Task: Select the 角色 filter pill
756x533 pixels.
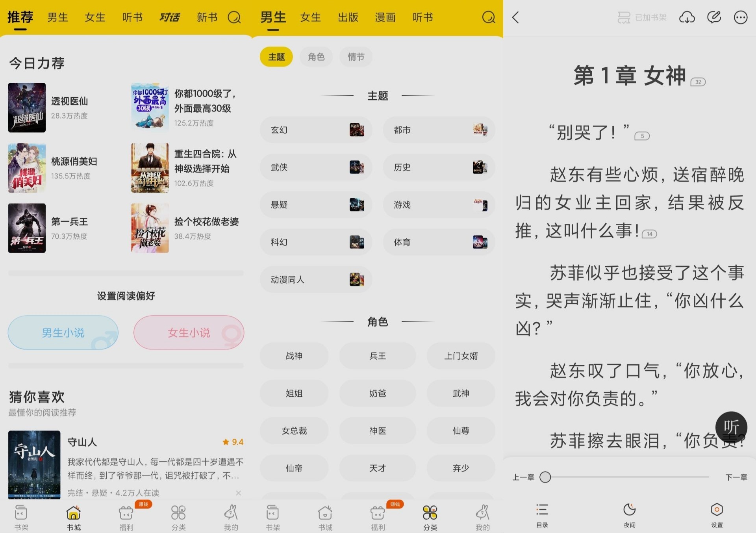Action: (x=316, y=57)
